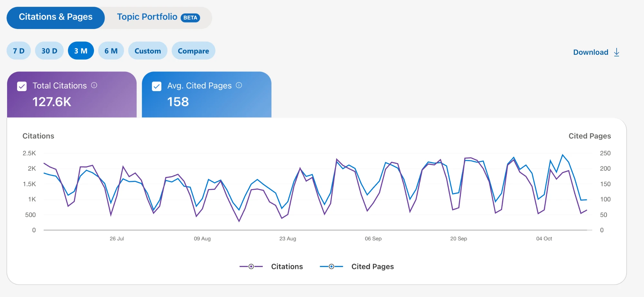This screenshot has height=297, width=644.
Task: Switch to the Citations & Pages tab
Action: [x=56, y=18]
